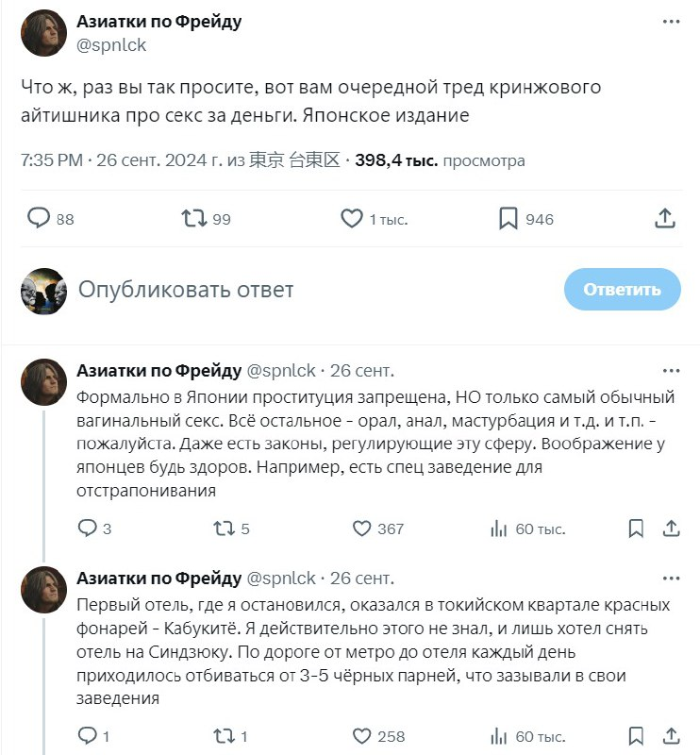Open reply icon on main tweet with 88 replies

[39, 219]
